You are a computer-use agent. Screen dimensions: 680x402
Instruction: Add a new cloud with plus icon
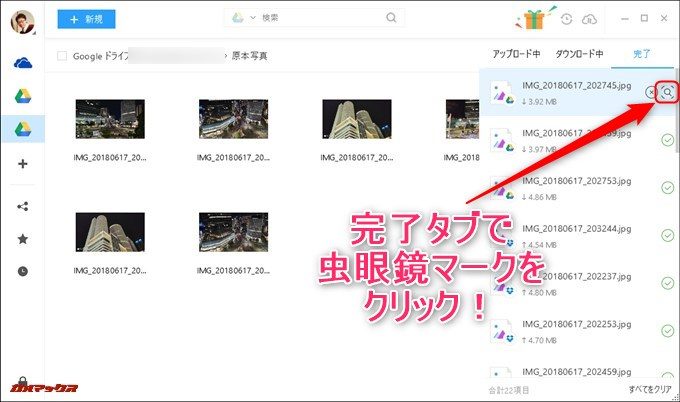[x=23, y=164]
